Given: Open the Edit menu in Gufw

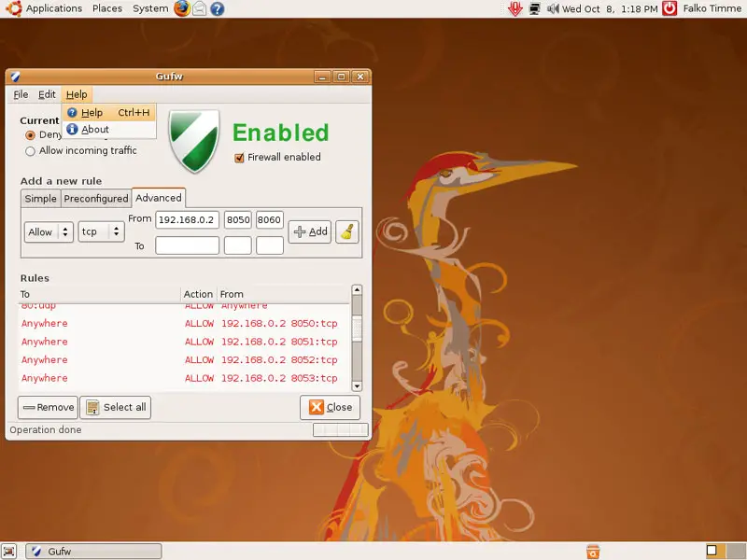Looking at the screenshot, I should [47, 94].
